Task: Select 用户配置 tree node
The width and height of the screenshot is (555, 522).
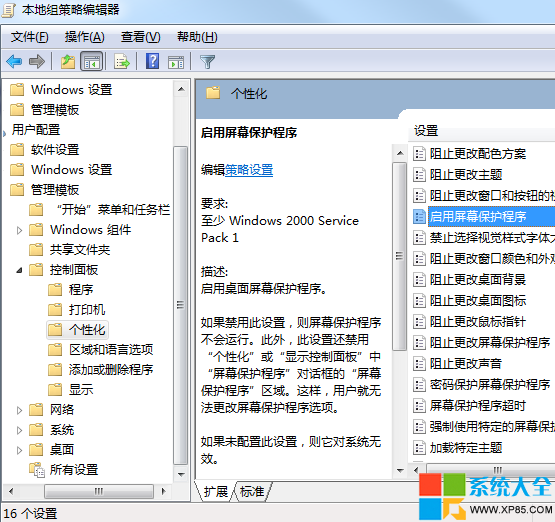Action: pyautogui.click(x=36, y=130)
